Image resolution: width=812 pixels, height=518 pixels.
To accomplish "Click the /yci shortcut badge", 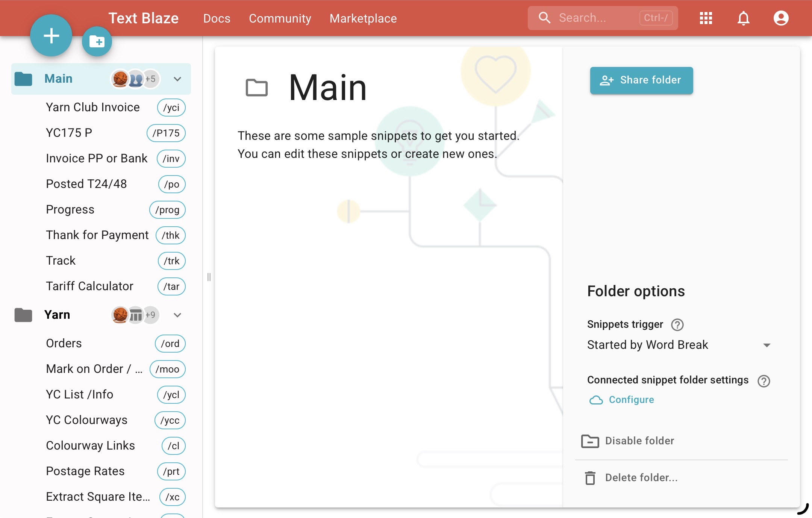I will [171, 108].
